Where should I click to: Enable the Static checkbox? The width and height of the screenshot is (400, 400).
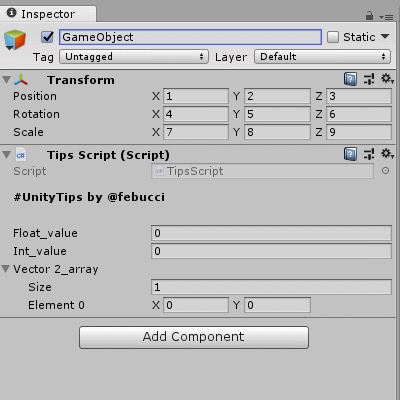coord(333,37)
